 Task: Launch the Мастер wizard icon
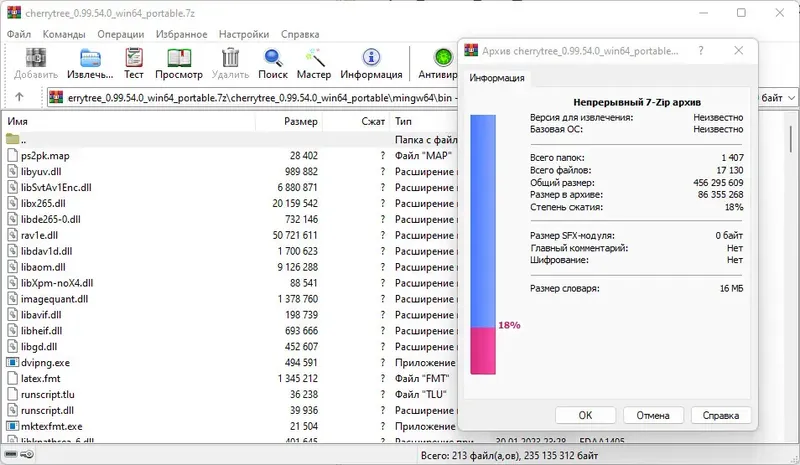point(314,58)
